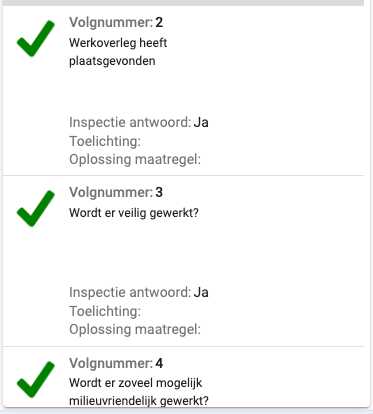Open the 'Wordt er veilig gewerkt?' question

pyautogui.click(x=134, y=213)
